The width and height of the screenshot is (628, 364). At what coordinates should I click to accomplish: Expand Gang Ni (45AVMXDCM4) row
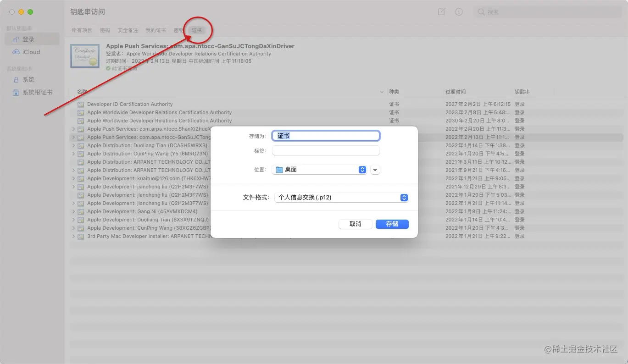[73, 211]
